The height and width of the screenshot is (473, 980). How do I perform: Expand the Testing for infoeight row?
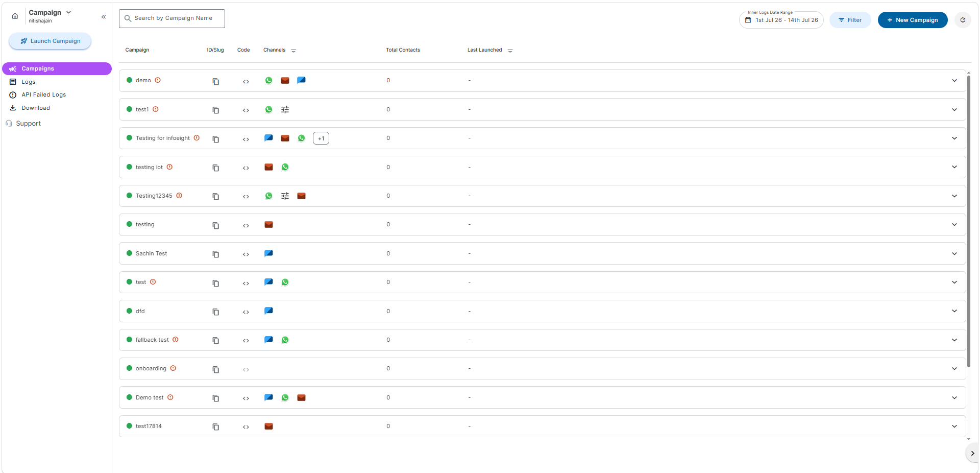pos(954,138)
